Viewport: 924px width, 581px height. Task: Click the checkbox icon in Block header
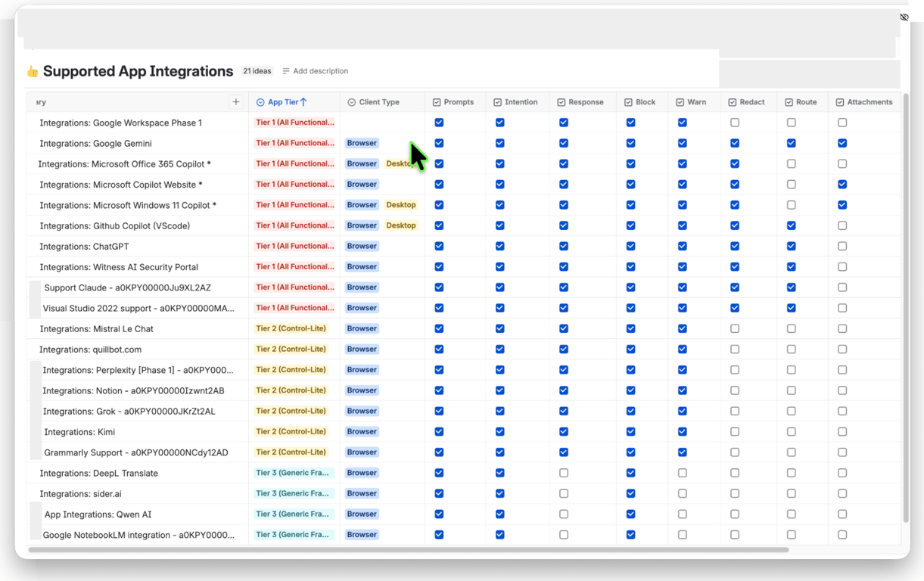[x=628, y=102]
